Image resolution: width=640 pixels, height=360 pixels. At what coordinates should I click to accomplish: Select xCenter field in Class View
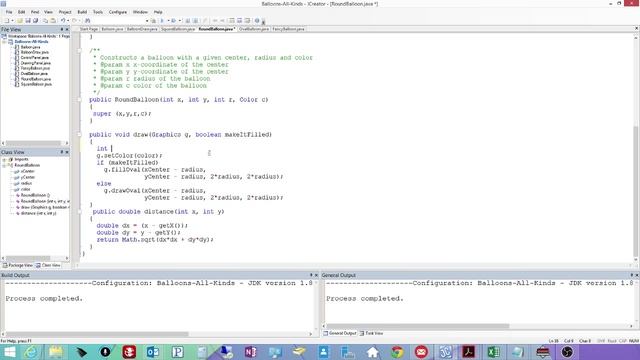27,171
